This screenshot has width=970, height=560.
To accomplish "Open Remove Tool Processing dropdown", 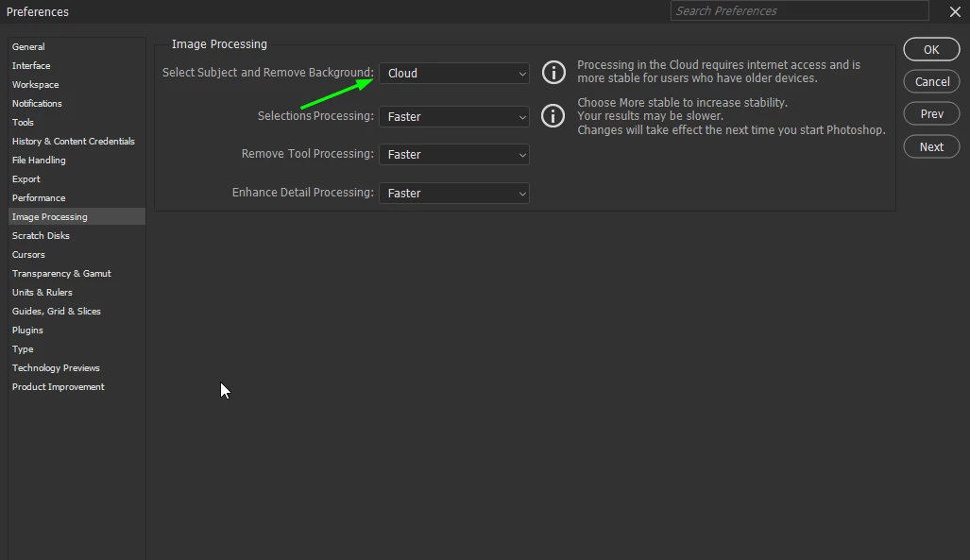I will tap(454, 155).
